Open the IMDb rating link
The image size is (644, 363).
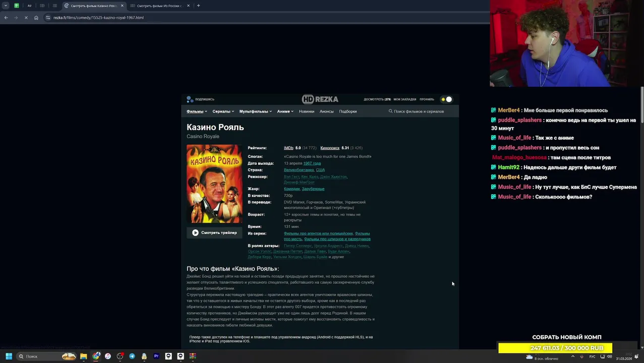[288, 148]
